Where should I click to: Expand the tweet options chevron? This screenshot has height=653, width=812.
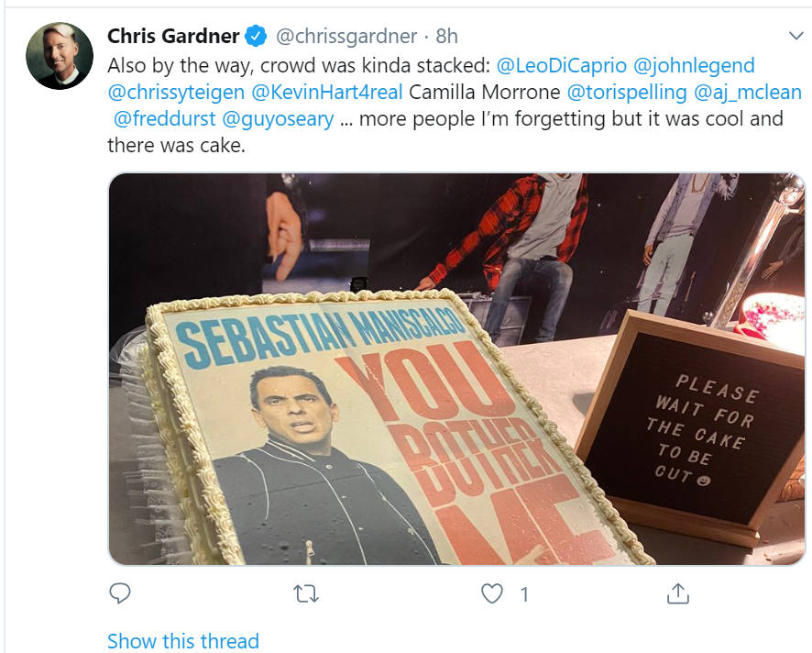pyautogui.click(x=796, y=36)
